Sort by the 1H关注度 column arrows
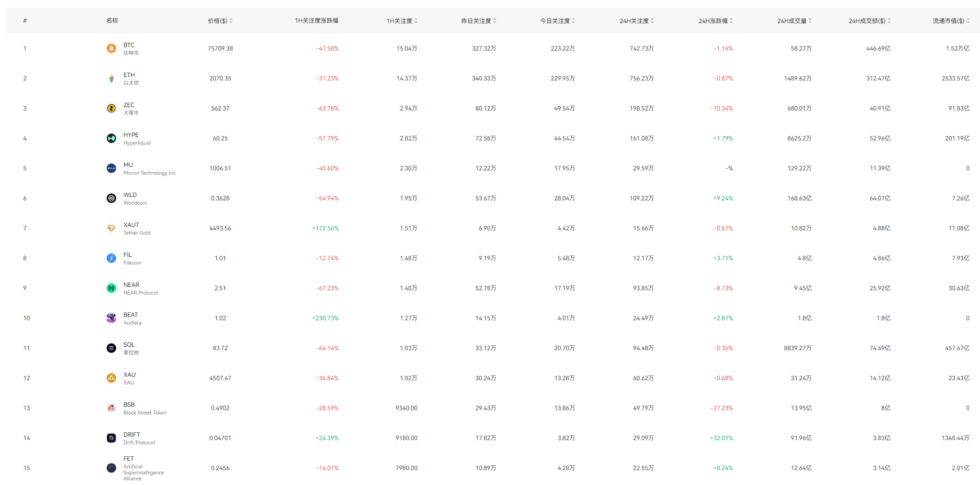Viewport: 980px width, 485px height. pyautogui.click(x=416, y=21)
